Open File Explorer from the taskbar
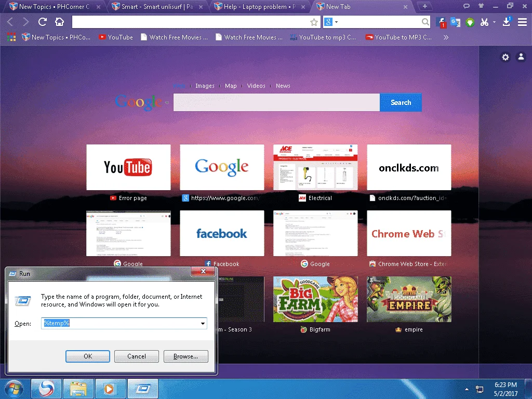Image resolution: width=532 pixels, height=399 pixels. 78,389
